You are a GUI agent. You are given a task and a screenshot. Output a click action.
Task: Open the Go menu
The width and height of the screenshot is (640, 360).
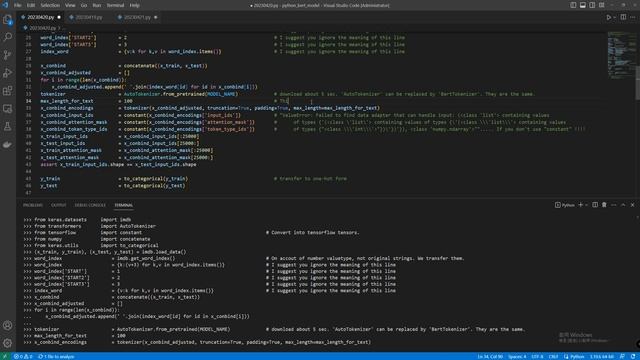84,5
